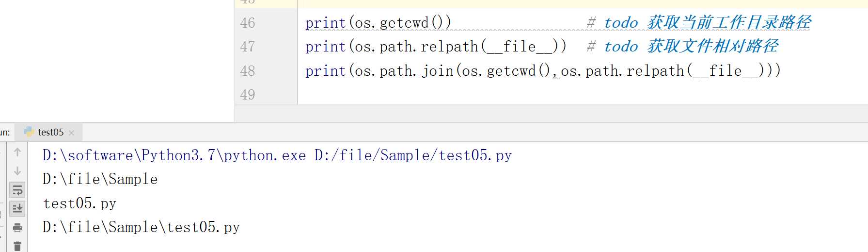The width and height of the screenshot is (868, 252).
Task: Click gutter line number 48
Action: point(247,71)
